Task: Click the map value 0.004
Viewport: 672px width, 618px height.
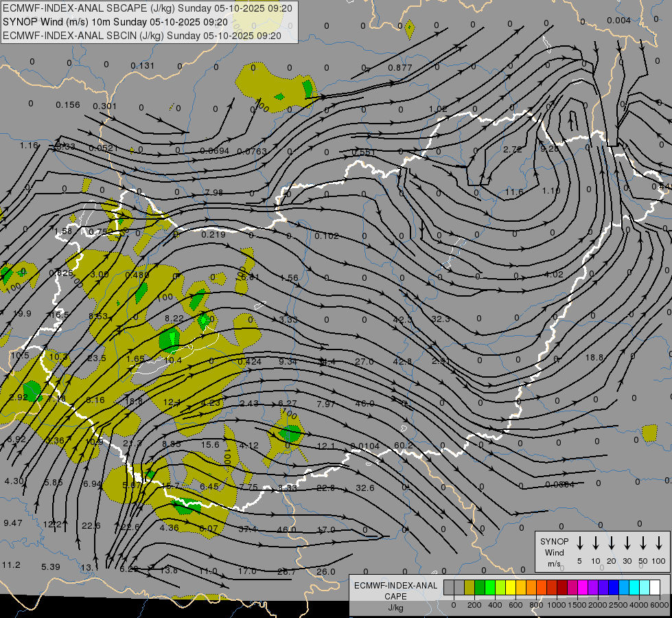Action: click(x=619, y=21)
